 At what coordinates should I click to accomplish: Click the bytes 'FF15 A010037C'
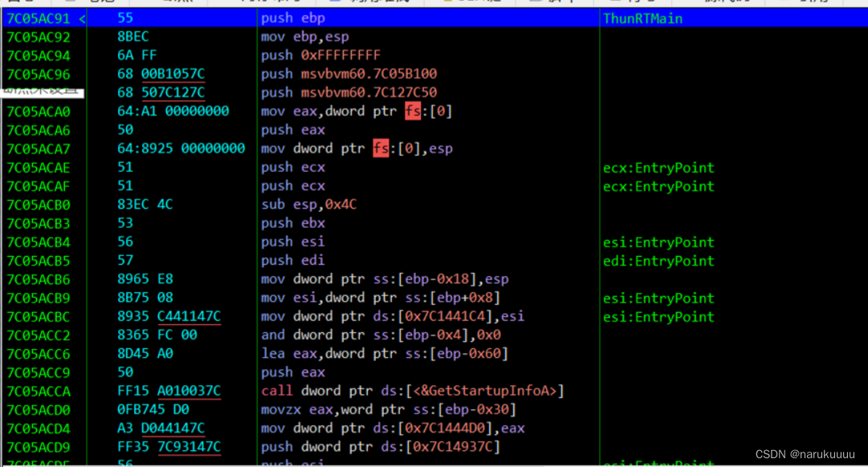tap(169, 392)
